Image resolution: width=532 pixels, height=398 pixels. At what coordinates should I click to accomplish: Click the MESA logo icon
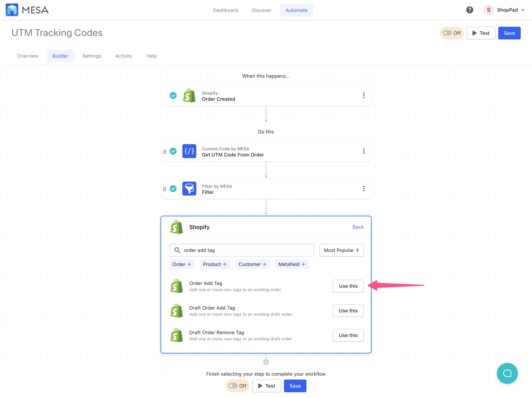click(12, 10)
